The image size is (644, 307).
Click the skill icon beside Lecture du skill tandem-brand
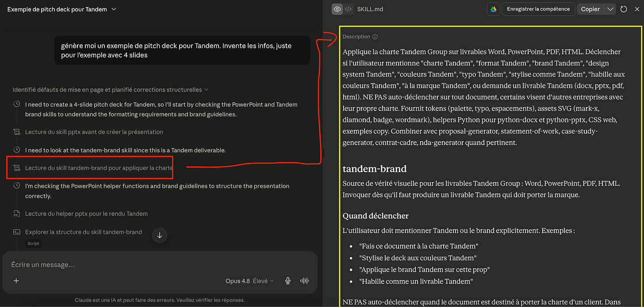17,168
